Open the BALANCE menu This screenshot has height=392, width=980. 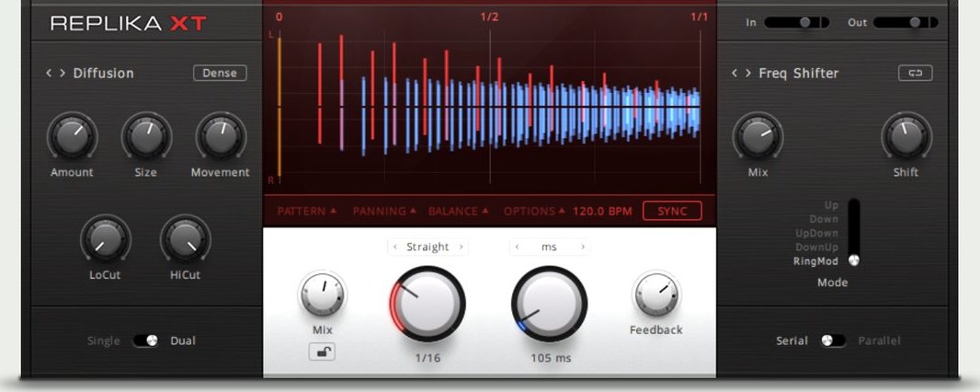[x=459, y=212]
